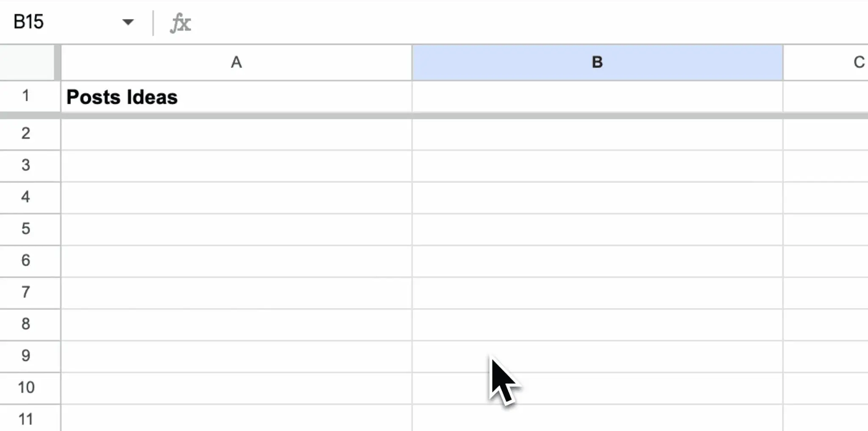Viewport: 868px width, 431px height.
Task: Select column A header
Action: (236, 63)
